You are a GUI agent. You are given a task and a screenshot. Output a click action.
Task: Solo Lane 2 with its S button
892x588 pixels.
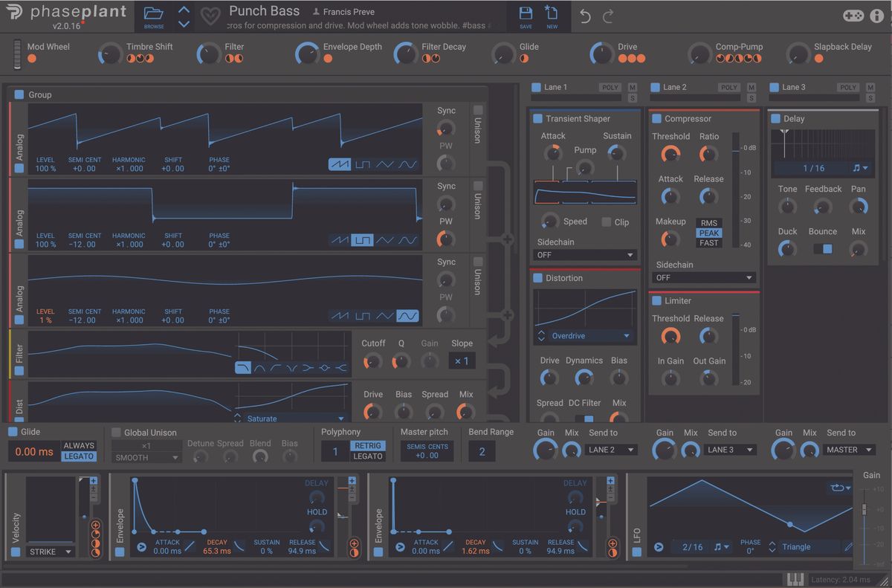[751, 97]
